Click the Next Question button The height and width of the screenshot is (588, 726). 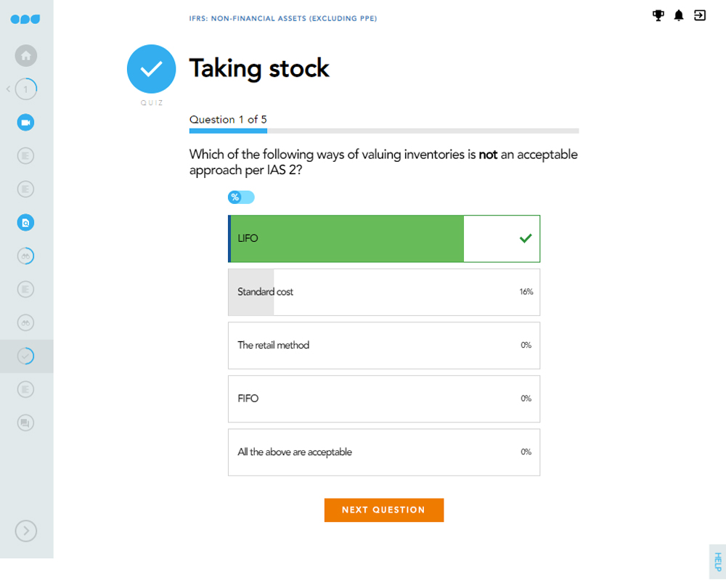(x=383, y=510)
